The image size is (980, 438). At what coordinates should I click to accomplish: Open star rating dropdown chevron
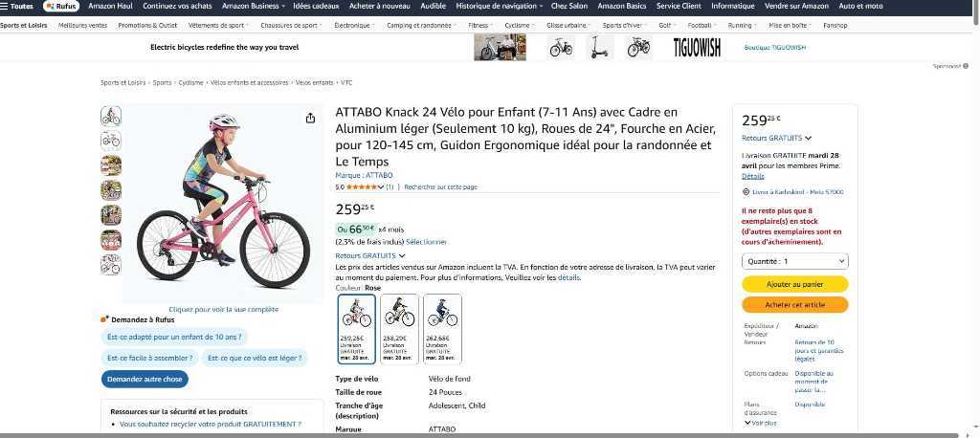coord(381,186)
